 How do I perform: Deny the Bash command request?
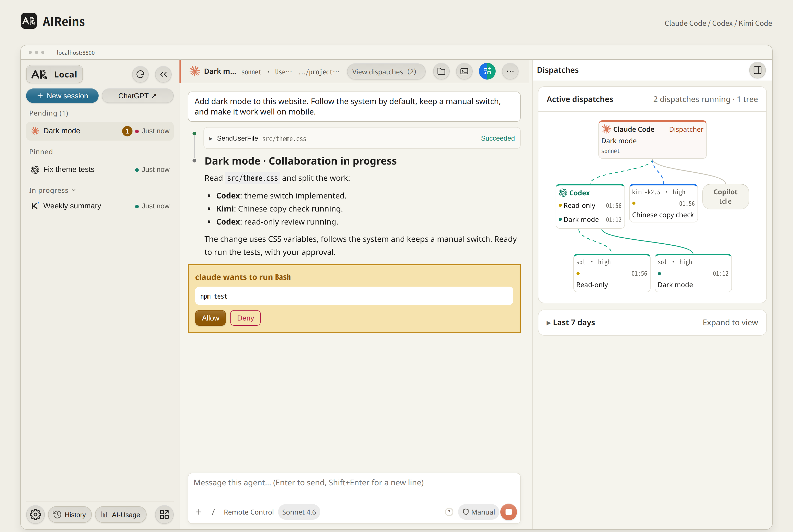click(x=245, y=318)
